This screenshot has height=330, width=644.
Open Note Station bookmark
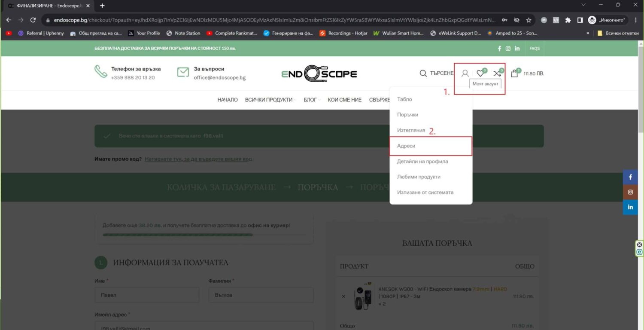183,33
